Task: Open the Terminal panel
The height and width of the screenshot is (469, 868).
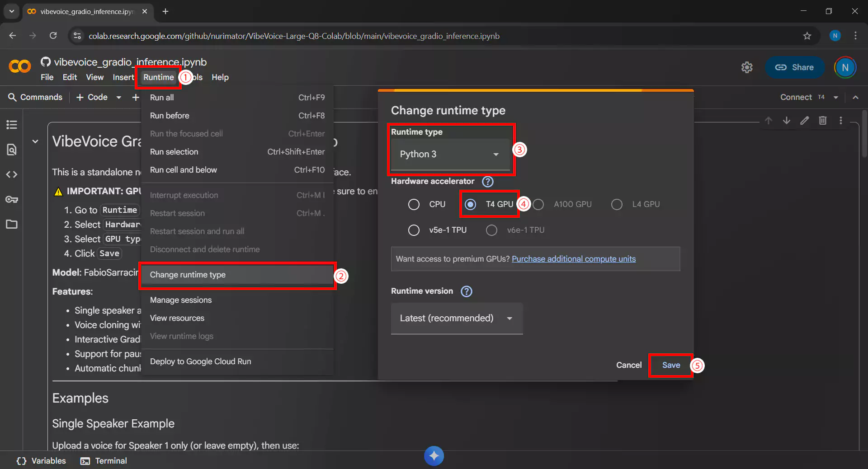Action: 103,460
